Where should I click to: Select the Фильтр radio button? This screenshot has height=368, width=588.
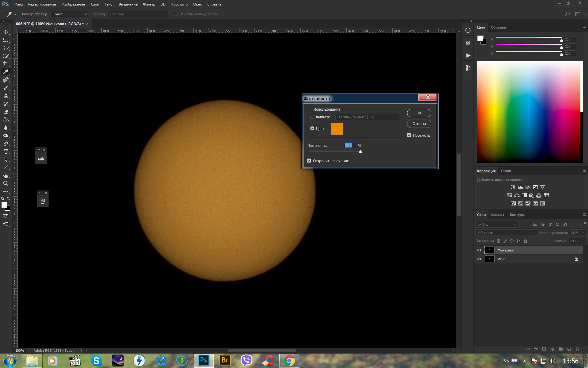(312, 117)
